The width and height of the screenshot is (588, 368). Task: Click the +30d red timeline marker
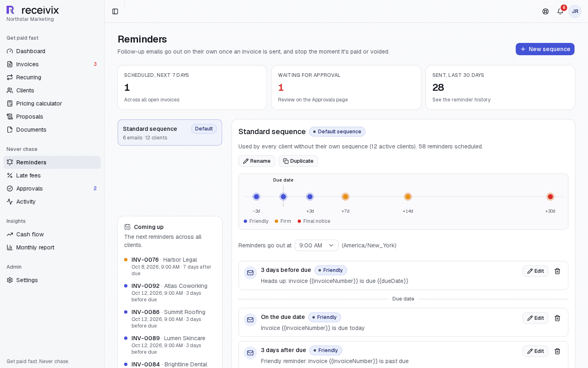point(550,197)
